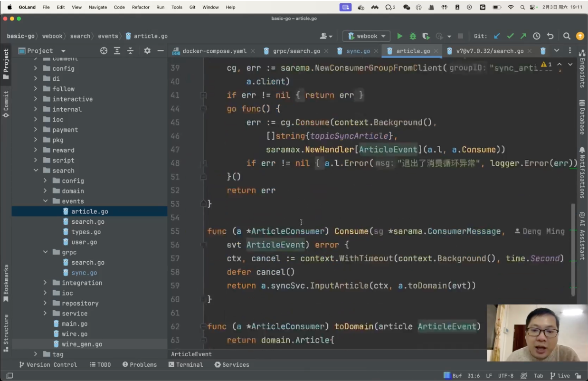Image resolution: width=588 pixels, height=381 pixels.
Task: Click the Search Everywhere magnifier icon
Action: [x=567, y=36]
